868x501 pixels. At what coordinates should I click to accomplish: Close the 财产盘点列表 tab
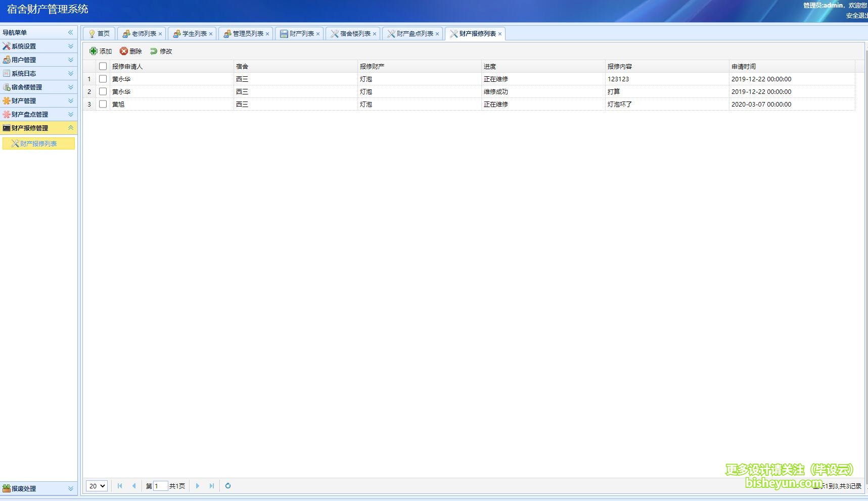437,34
